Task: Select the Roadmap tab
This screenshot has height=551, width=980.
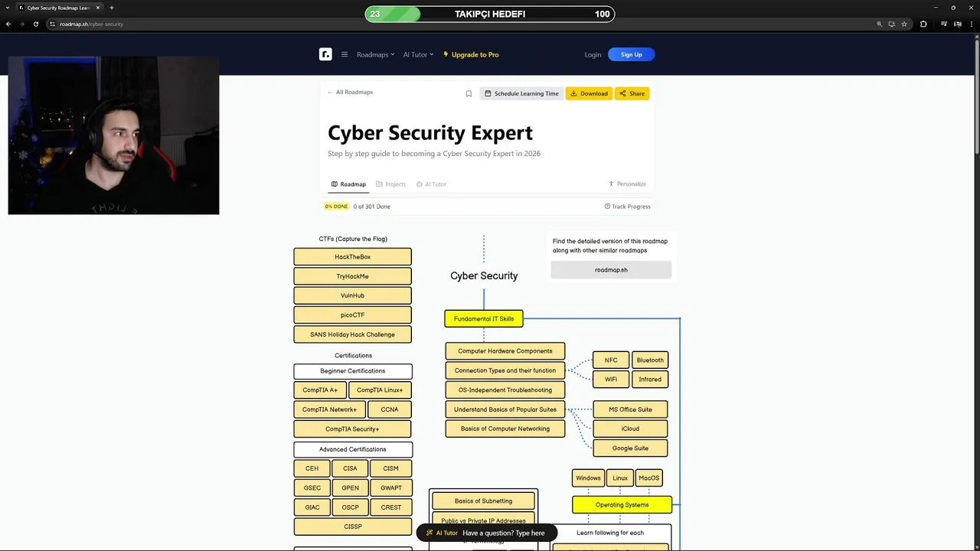Action: tap(348, 184)
